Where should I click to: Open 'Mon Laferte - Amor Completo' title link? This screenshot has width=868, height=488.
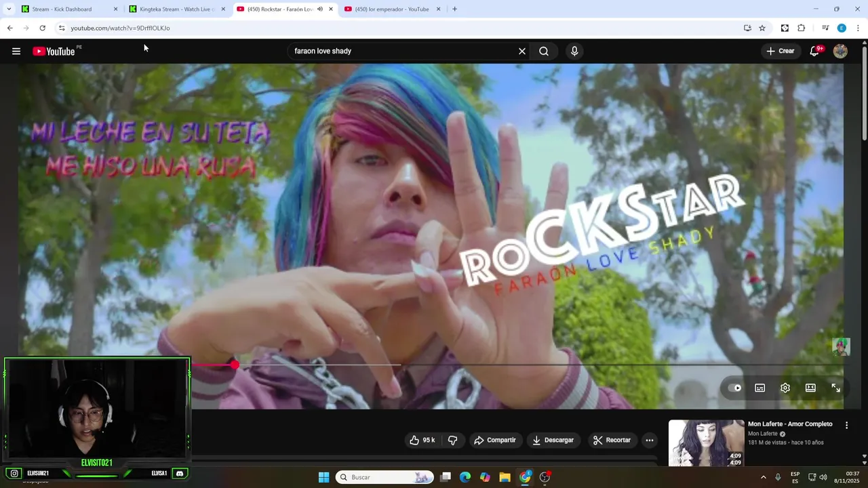[790, 424]
